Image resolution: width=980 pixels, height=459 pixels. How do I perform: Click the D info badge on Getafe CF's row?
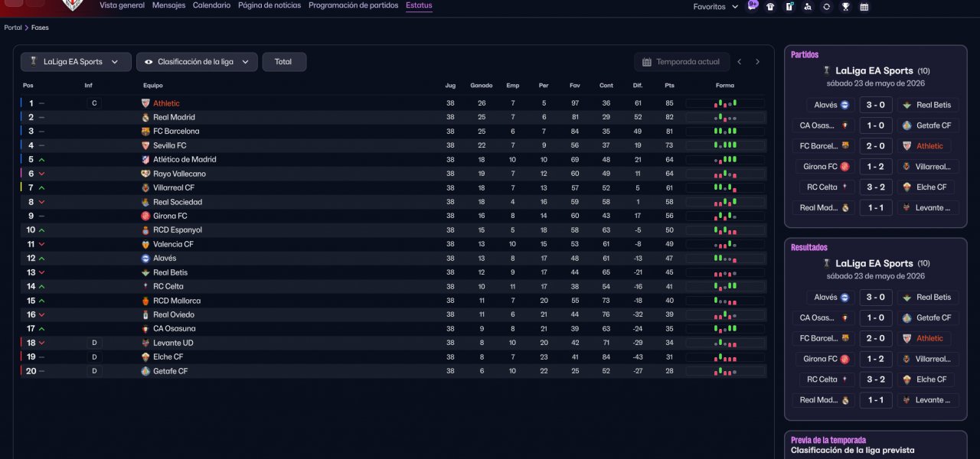tap(94, 371)
